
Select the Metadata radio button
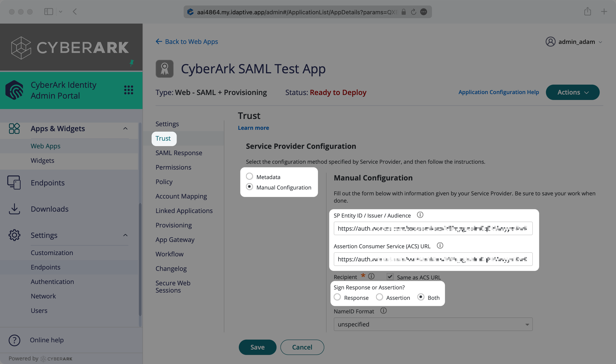[249, 176]
